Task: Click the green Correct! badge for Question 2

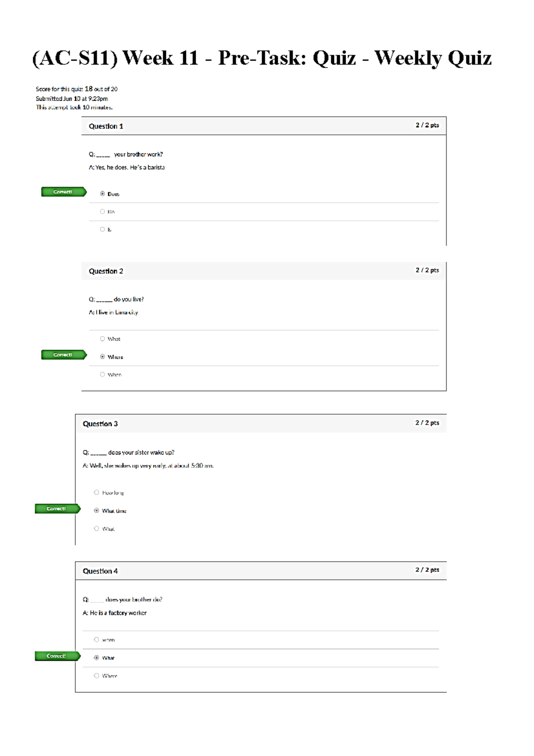Action: coord(63,355)
